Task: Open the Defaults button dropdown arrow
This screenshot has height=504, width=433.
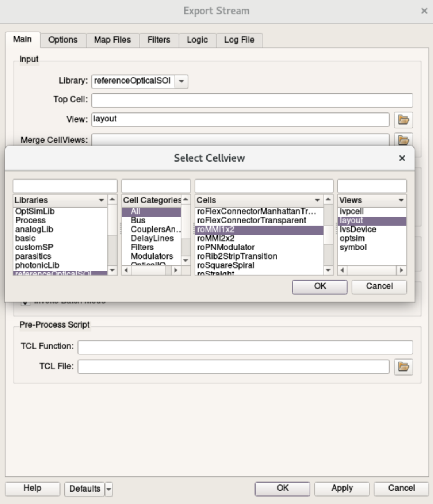Action: click(x=109, y=489)
